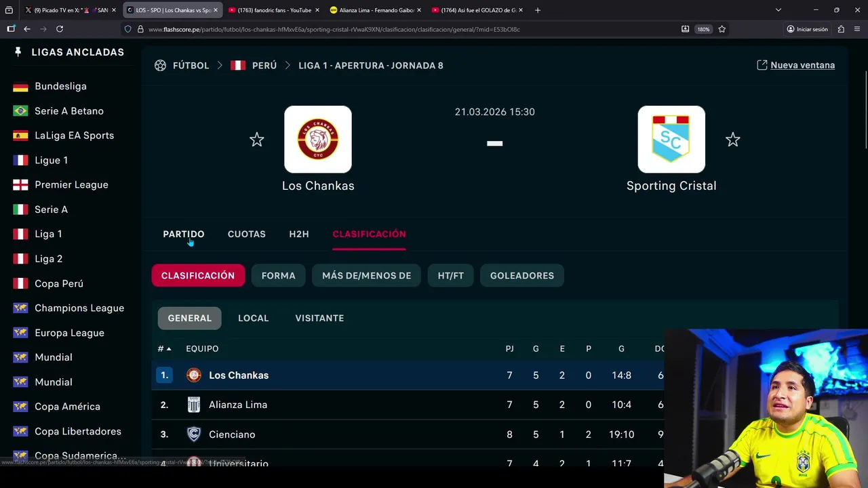Click the pin icon beside LIGAS ANCLADAS
868x488 pixels.
[18, 52]
